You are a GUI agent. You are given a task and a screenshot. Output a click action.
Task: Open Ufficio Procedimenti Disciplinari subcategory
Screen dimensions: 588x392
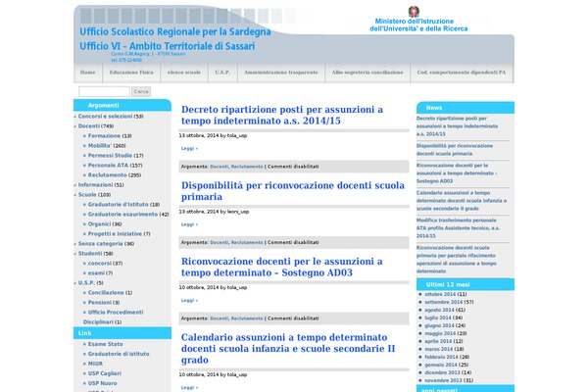coord(114,317)
